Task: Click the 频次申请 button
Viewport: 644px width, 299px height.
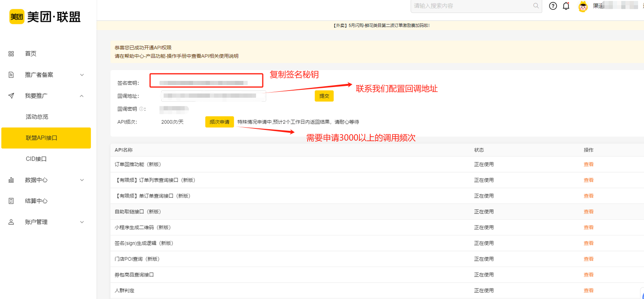Action: (x=219, y=122)
